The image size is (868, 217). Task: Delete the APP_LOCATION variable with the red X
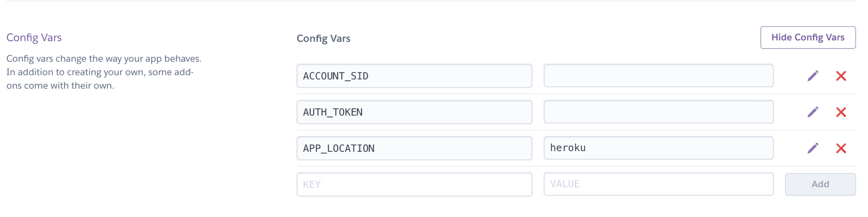(x=841, y=148)
